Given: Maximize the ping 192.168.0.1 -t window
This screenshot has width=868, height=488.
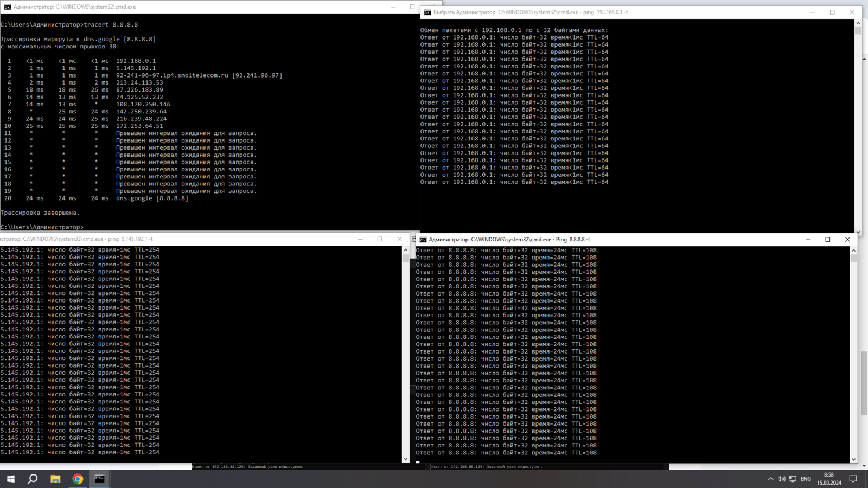Looking at the screenshot, I should 832,12.
